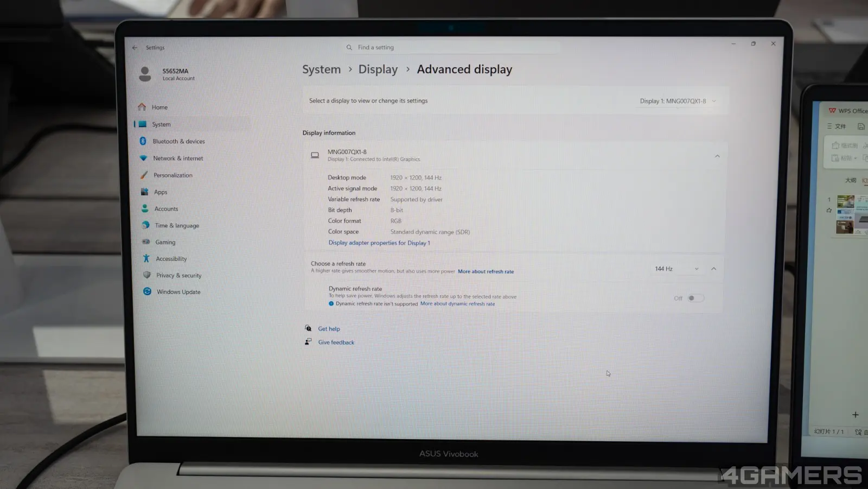Screen dimensions: 868x489
Task: Go back using the Settings back arrow
Action: tap(135, 48)
